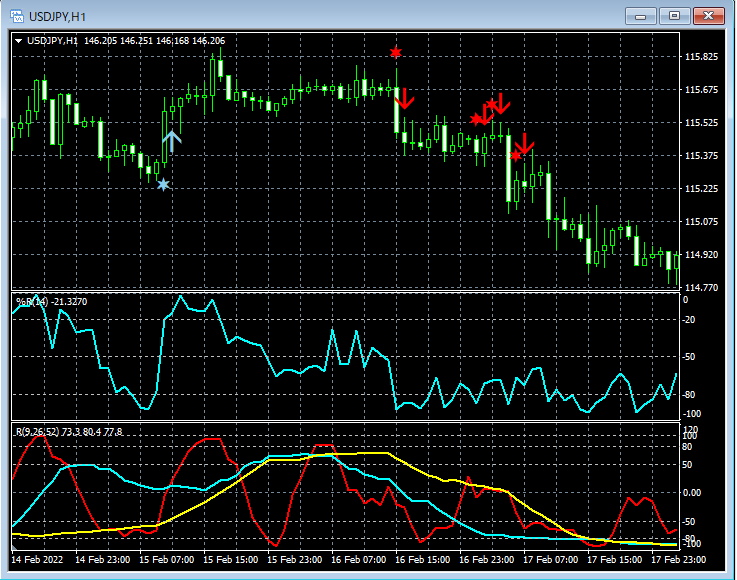Screen dimensions: 737x580
Task: Click the %R(14) indicator label
Action: pos(30,301)
